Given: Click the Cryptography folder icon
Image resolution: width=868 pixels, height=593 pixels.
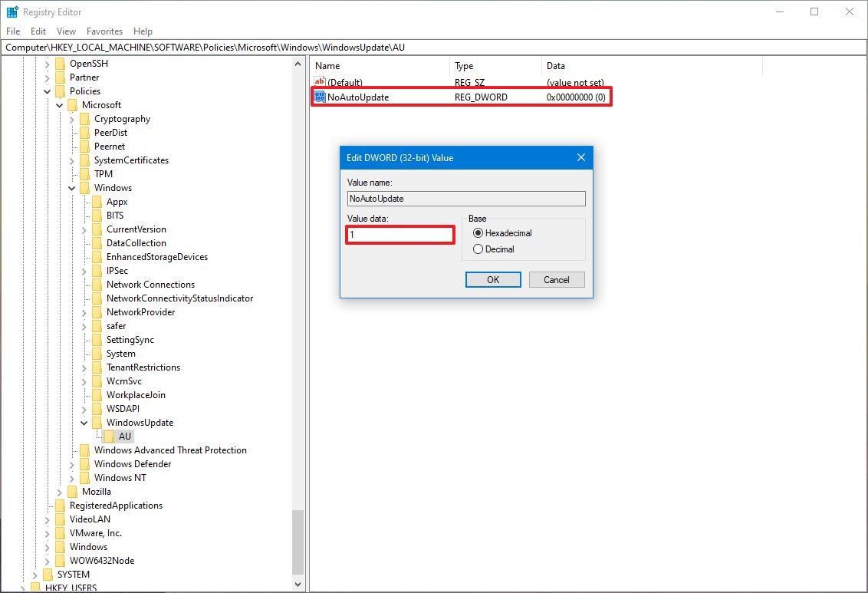Looking at the screenshot, I should [84, 119].
